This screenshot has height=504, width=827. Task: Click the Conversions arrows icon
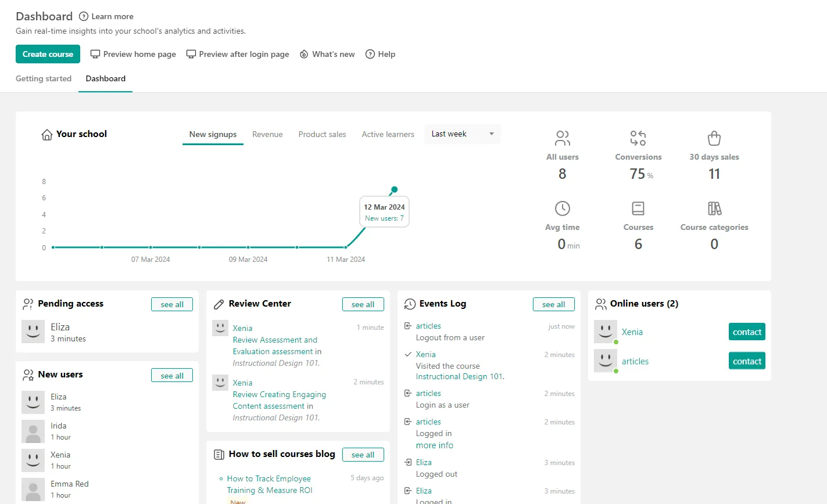click(638, 138)
